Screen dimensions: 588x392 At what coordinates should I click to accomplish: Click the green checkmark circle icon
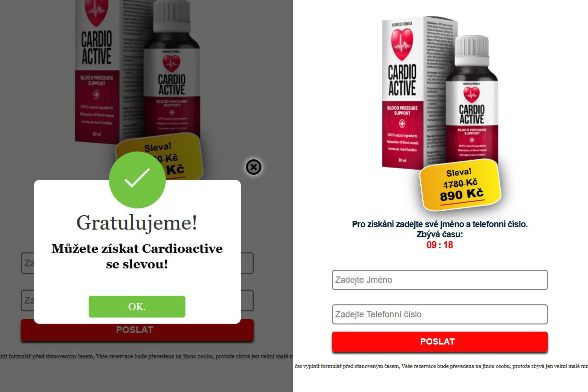click(x=137, y=180)
